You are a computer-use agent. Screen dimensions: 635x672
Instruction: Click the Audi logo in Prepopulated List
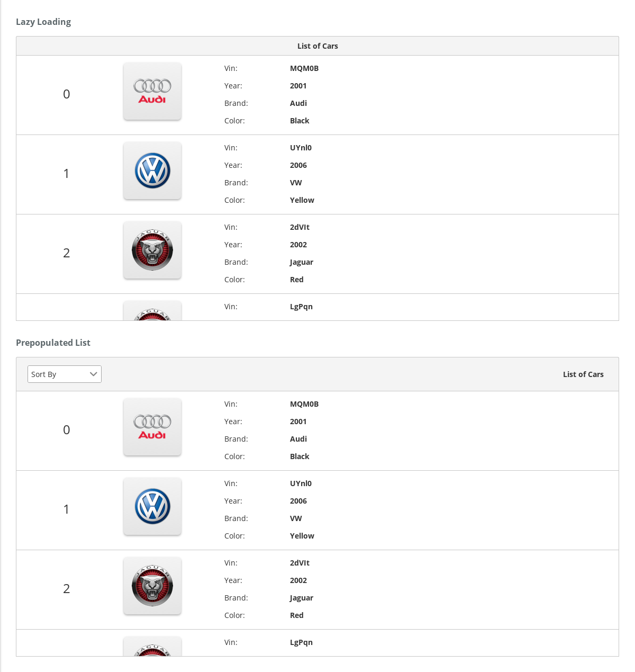click(152, 427)
